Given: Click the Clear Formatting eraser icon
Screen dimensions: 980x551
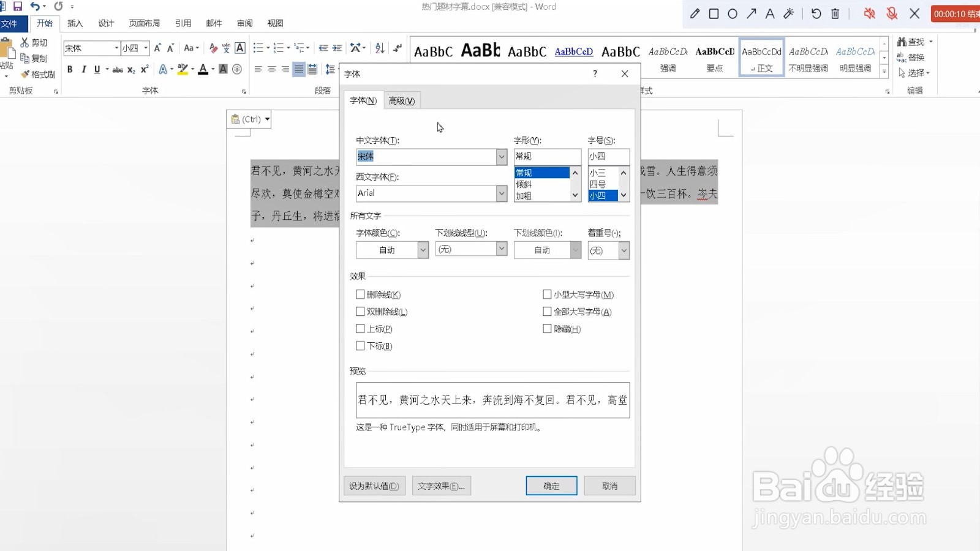Looking at the screenshot, I should coord(213,48).
